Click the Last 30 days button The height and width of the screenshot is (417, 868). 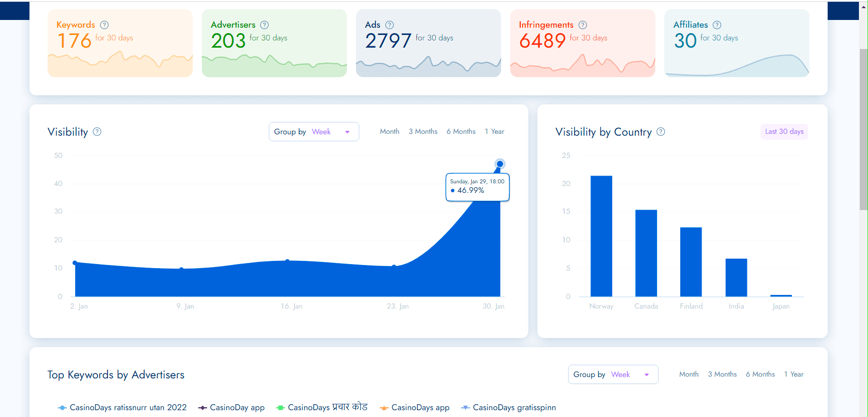point(784,132)
